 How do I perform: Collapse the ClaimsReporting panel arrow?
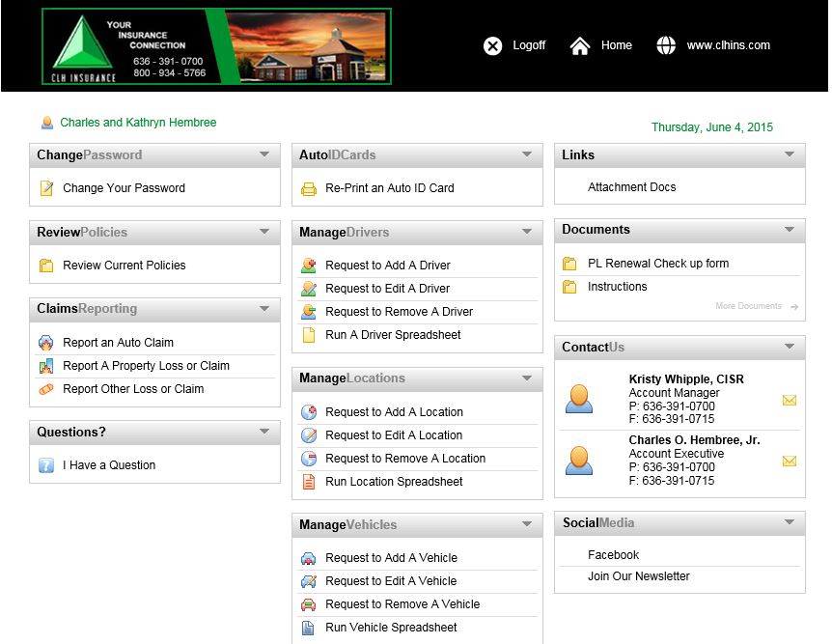pyautogui.click(x=264, y=308)
